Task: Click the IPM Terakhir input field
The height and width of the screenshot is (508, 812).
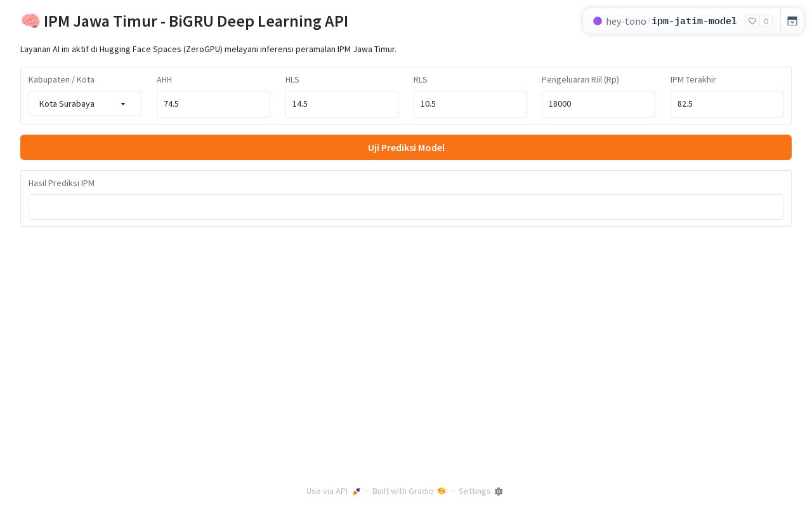Action: click(727, 104)
